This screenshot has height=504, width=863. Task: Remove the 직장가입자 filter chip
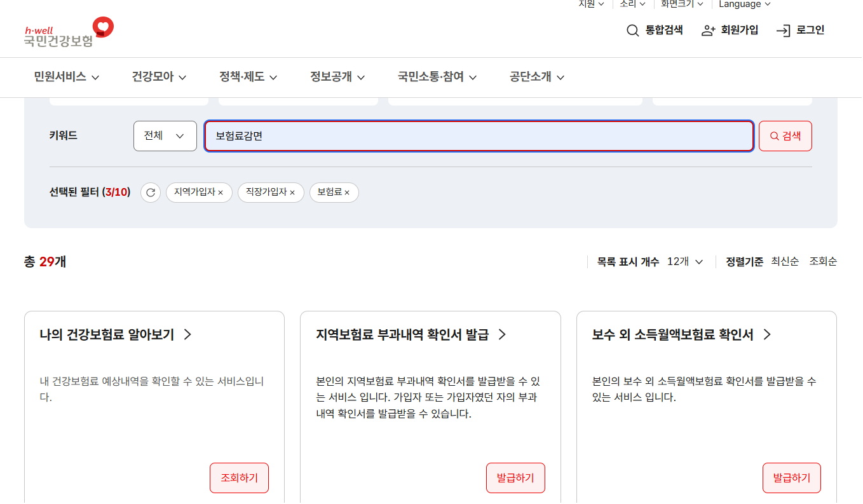[294, 193]
